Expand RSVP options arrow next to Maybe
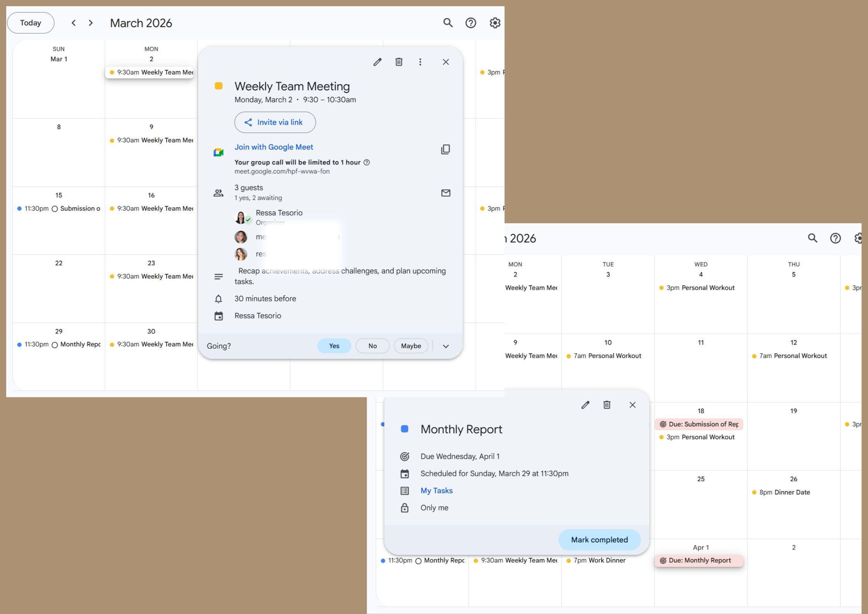 pos(446,346)
